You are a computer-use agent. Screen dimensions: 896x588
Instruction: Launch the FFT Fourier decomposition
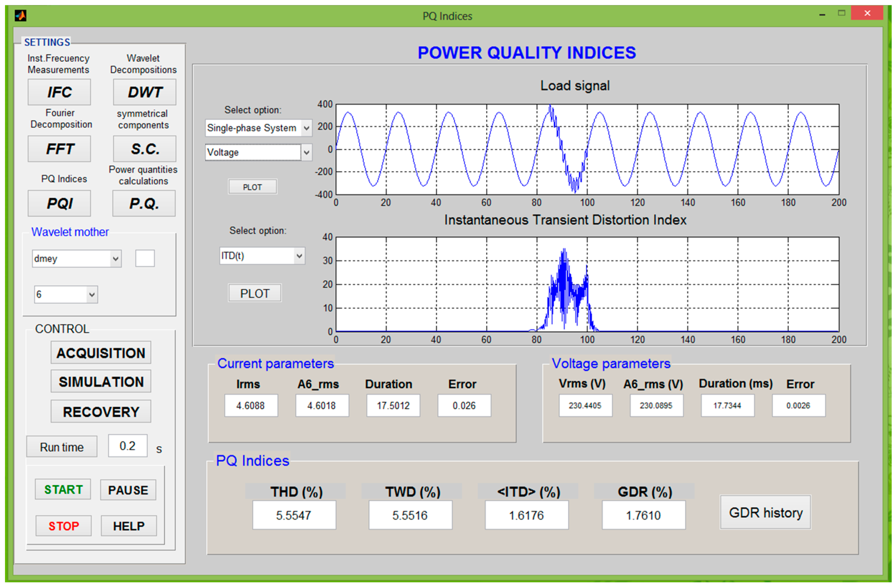tap(59, 149)
